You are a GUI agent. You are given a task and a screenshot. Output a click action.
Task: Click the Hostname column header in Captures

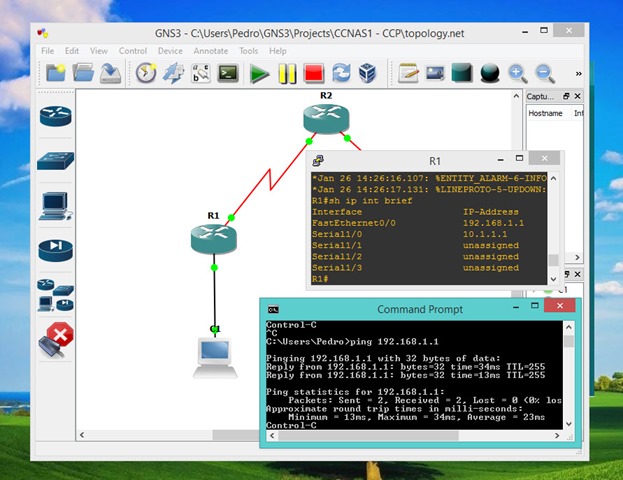(x=546, y=113)
